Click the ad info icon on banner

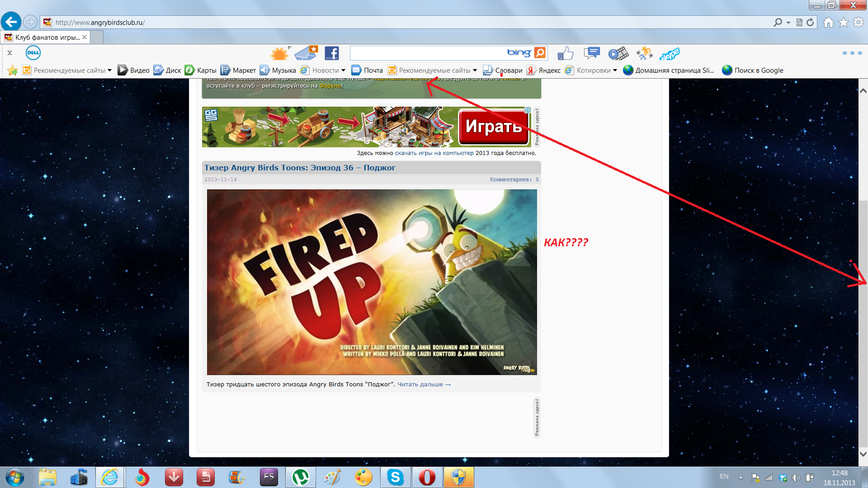(x=528, y=110)
